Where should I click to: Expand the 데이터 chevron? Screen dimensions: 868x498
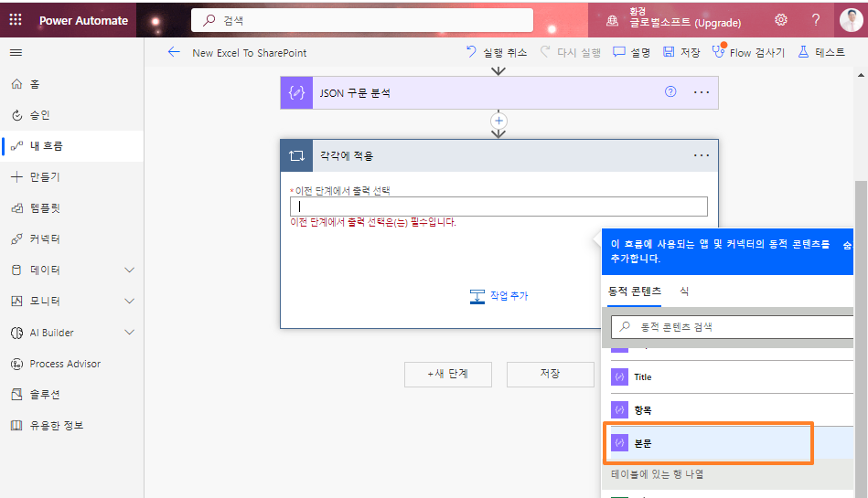coord(130,270)
